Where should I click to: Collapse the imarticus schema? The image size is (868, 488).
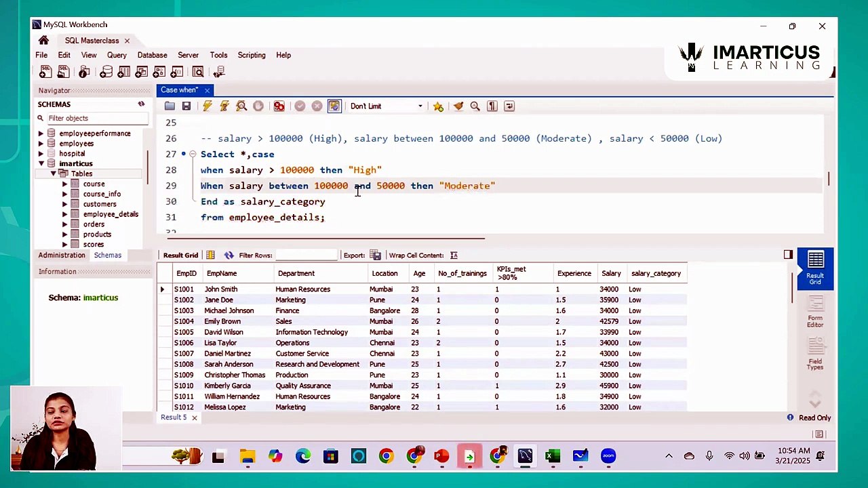click(41, 163)
